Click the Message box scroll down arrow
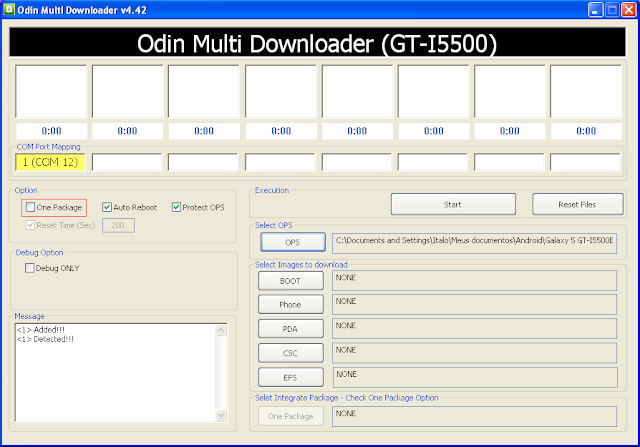The width and height of the screenshot is (640, 447). 221,416
